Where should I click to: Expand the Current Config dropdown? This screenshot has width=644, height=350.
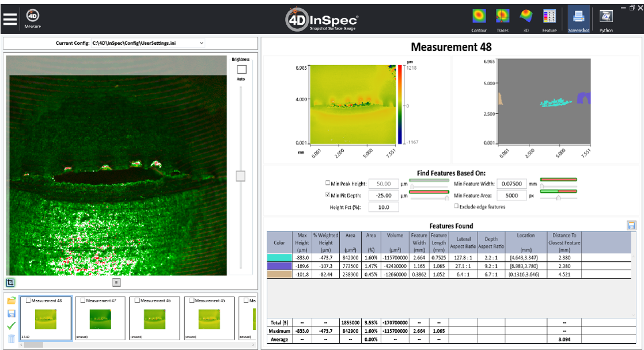pos(201,43)
